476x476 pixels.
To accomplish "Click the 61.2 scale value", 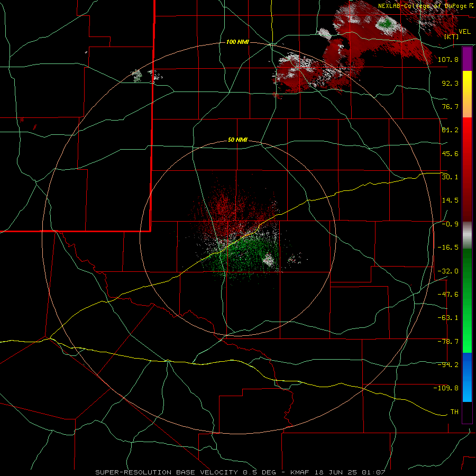I will (x=450, y=130).
